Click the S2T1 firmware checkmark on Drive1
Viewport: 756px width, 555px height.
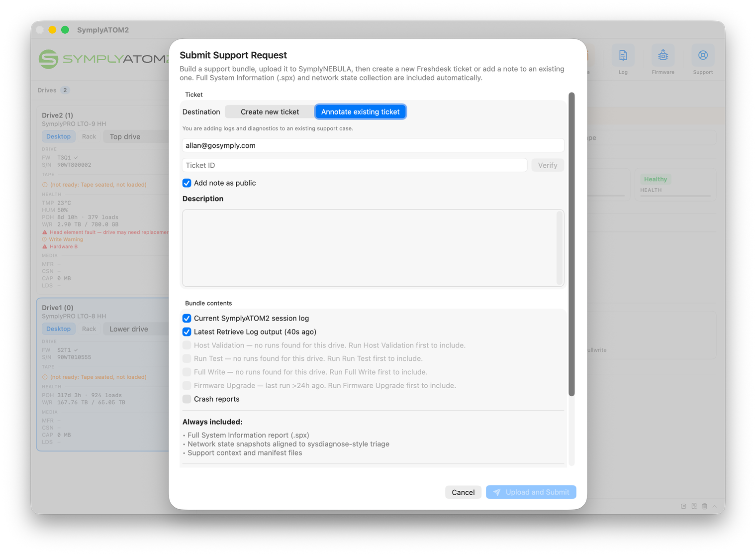click(76, 350)
